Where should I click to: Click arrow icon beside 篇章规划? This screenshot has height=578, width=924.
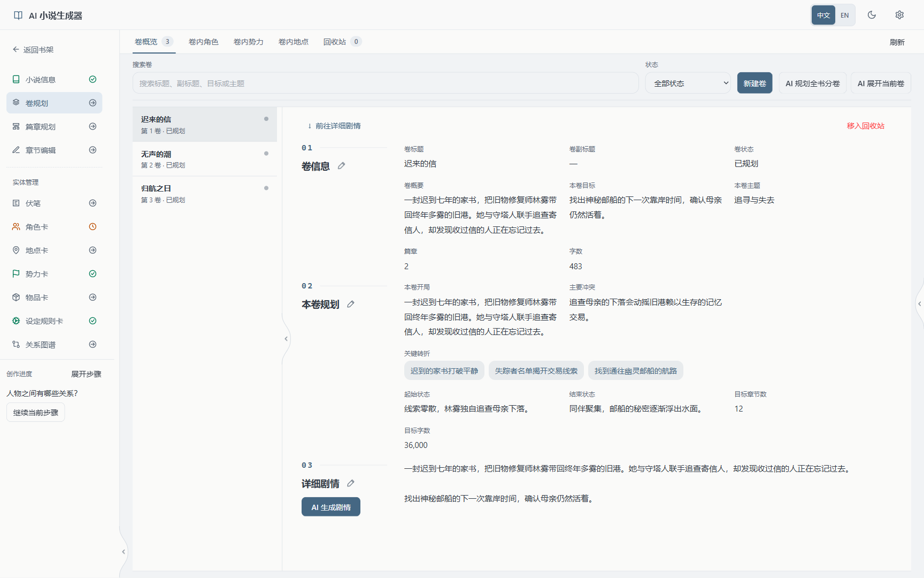point(93,127)
